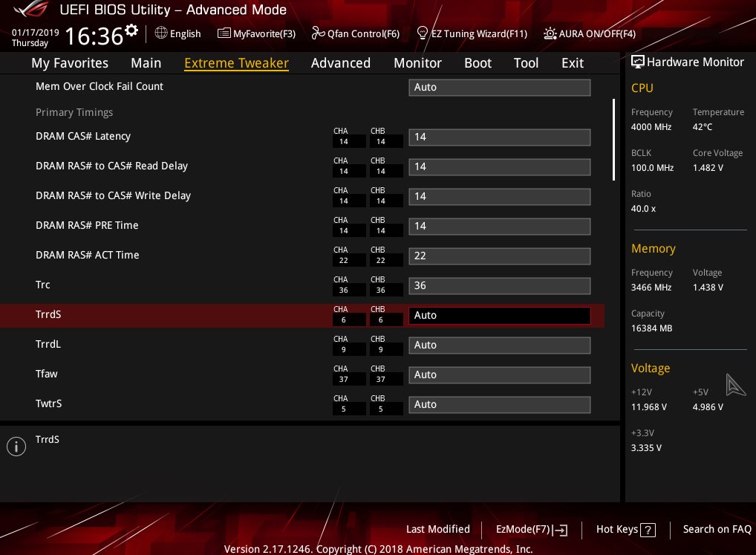Screen dimensions: 756x555
Task: Open Mem Over Clock Fail Count dropdown
Action: coord(499,88)
